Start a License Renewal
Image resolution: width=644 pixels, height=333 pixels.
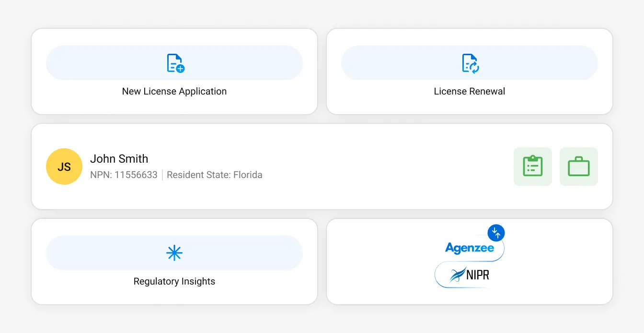(x=469, y=71)
